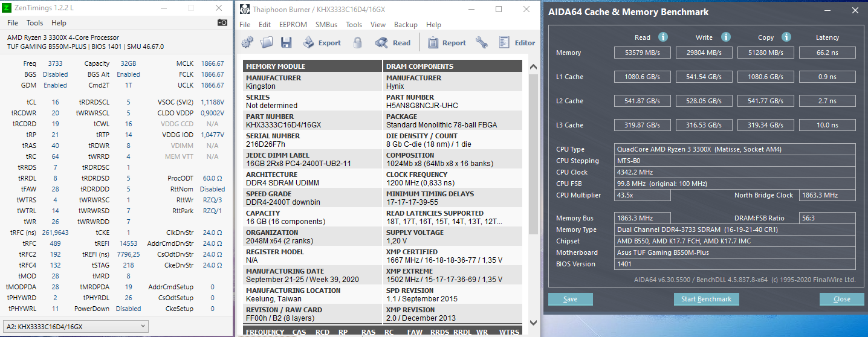The image size is (868, 337).
Task: Click the wrench tools icon
Action: coord(482,42)
